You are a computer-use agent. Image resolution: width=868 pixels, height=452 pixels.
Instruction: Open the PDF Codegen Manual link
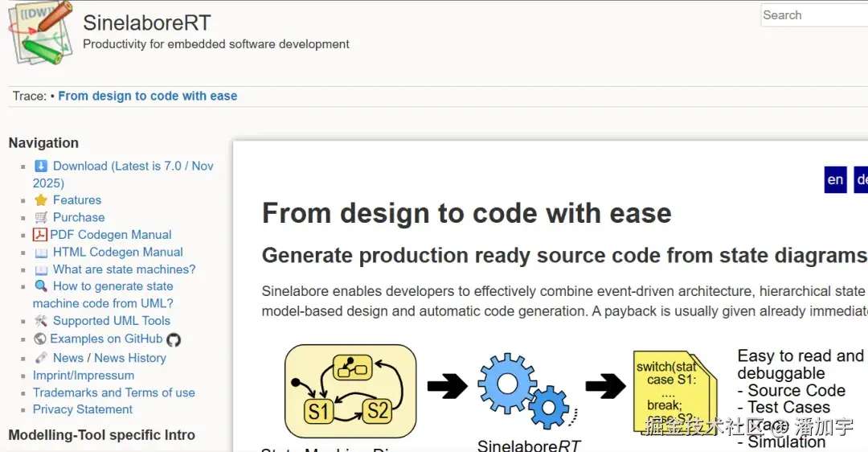pyautogui.click(x=111, y=235)
